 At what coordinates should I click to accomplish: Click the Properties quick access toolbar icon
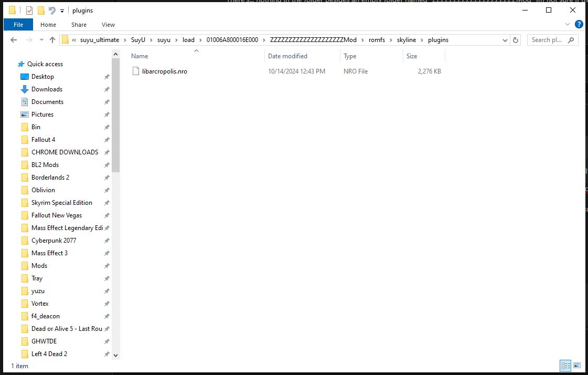pos(29,11)
